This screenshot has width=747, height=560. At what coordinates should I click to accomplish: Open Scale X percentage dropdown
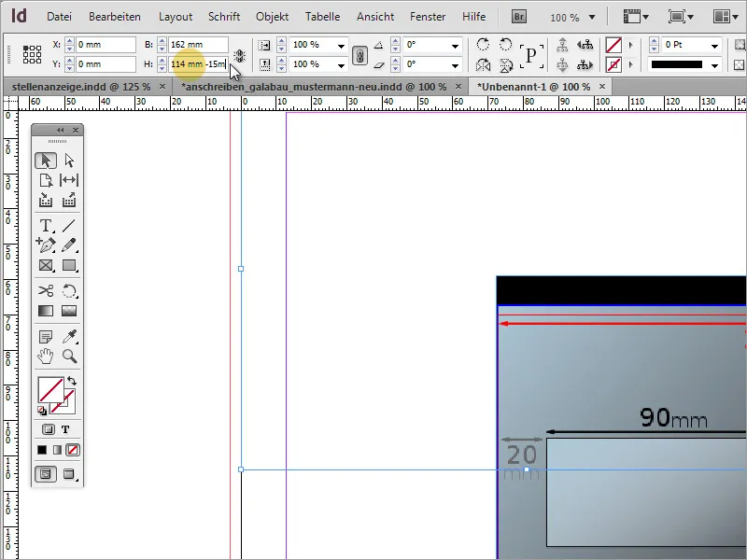(x=341, y=46)
